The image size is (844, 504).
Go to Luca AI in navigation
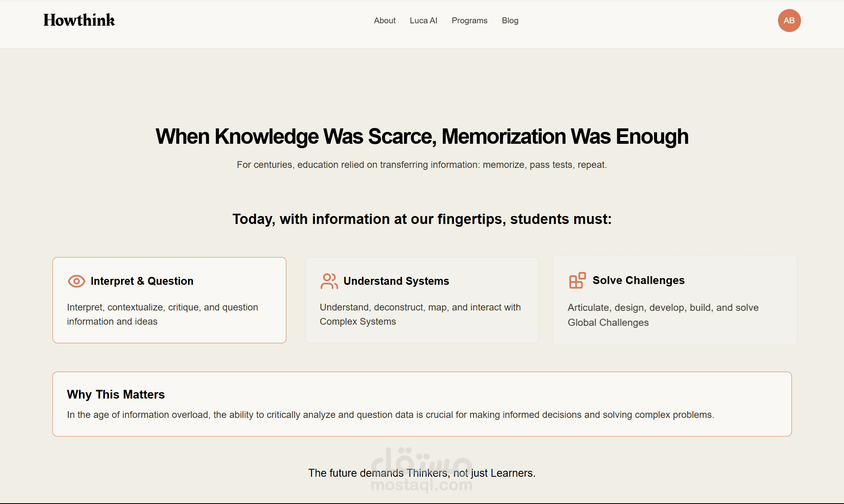(423, 21)
